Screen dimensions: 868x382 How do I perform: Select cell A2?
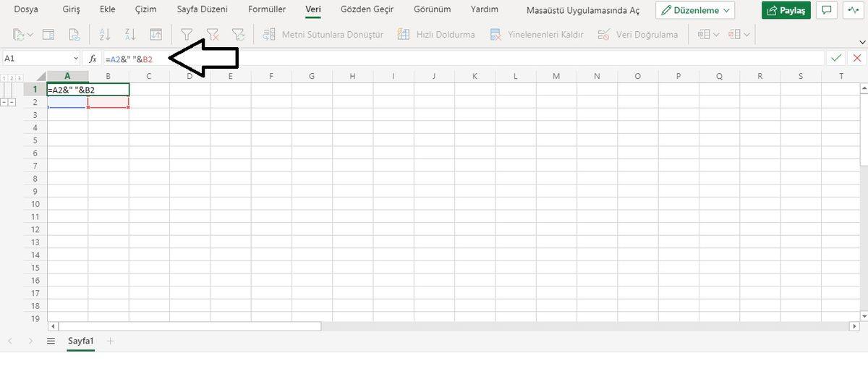point(67,102)
